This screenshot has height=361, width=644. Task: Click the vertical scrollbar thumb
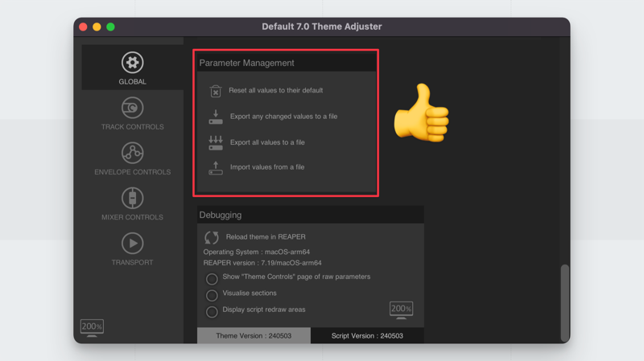565,302
